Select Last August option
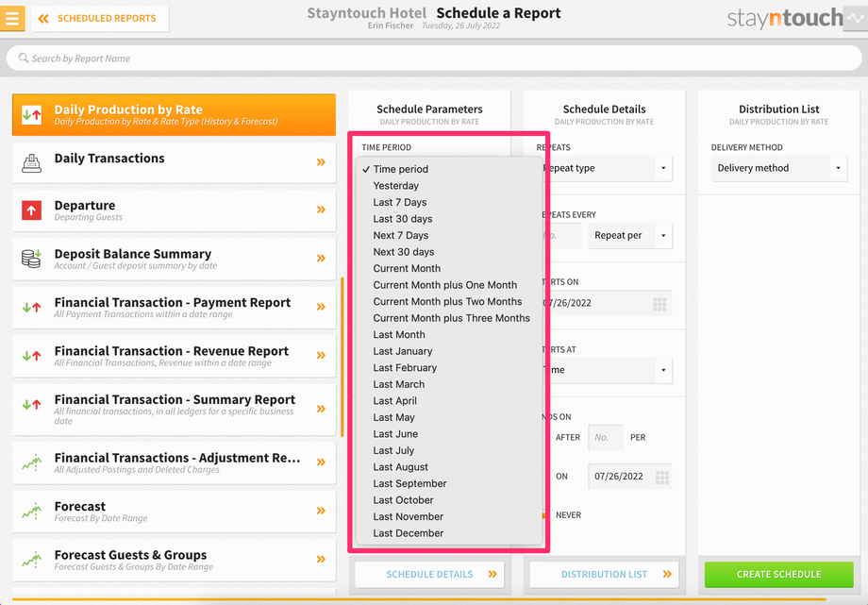 449,467
